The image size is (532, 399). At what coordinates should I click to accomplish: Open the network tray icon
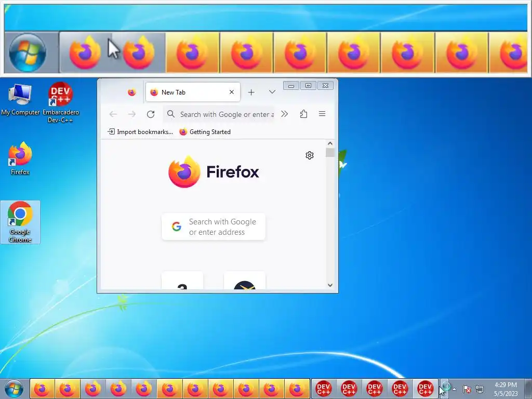pos(480,389)
